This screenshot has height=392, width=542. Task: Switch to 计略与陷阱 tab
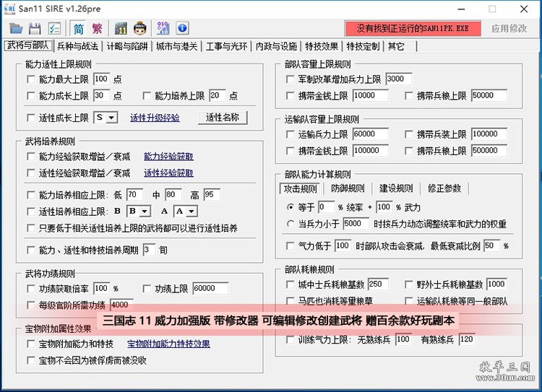pyautogui.click(x=127, y=46)
